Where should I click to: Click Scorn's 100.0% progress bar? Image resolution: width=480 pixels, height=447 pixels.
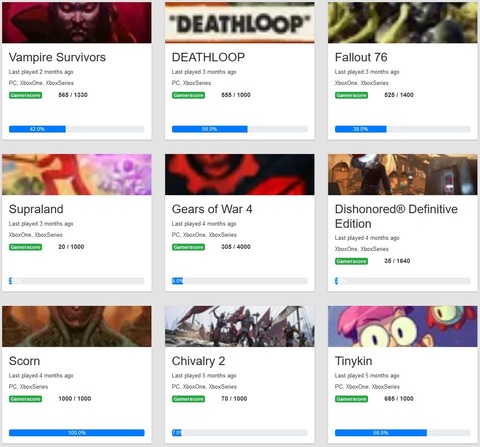coord(77,433)
